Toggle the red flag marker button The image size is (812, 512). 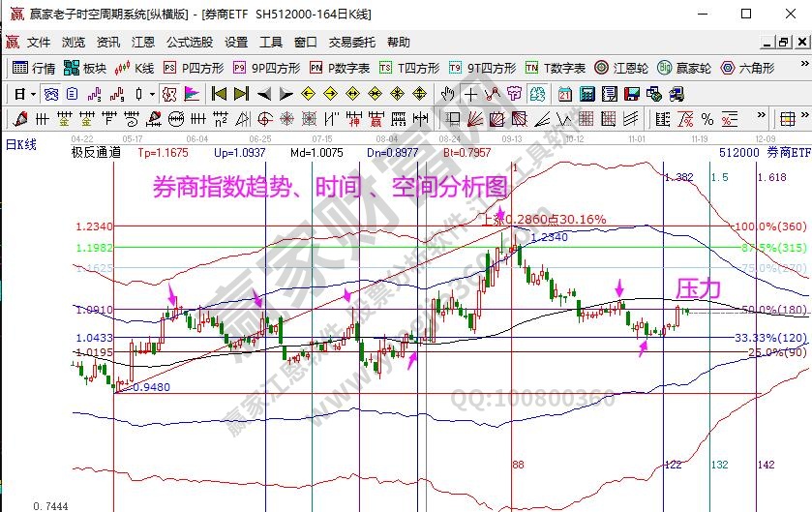(191, 94)
